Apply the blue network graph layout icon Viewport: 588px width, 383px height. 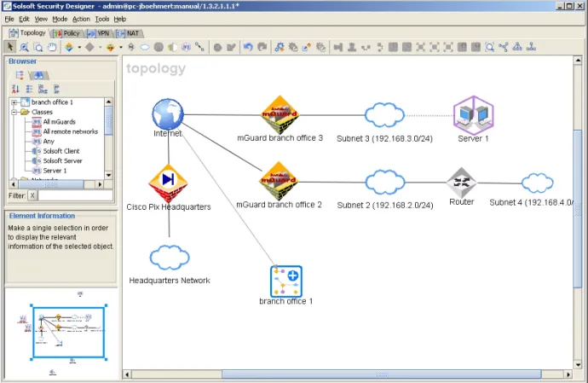click(x=504, y=47)
